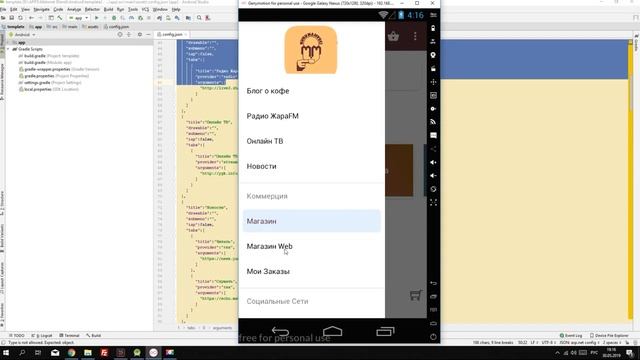Collapse the Gradle Scripts tree node
This screenshot has height=360, width=640.
pyautogui.click(x=8, y=49)
